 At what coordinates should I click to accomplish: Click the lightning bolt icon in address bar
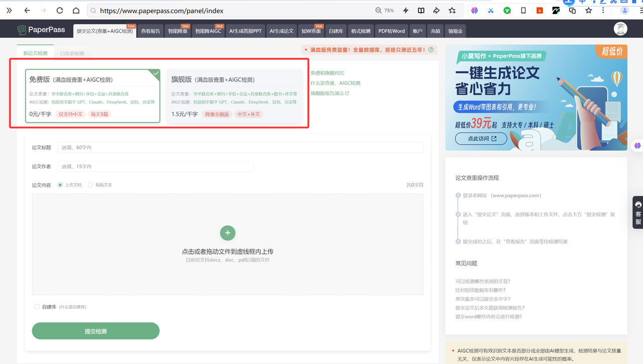(x=406, y=11)
